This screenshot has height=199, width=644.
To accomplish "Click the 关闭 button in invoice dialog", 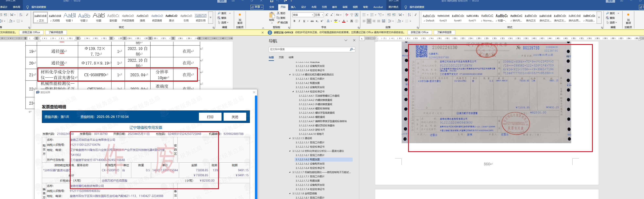I will [x=235, y=117].
